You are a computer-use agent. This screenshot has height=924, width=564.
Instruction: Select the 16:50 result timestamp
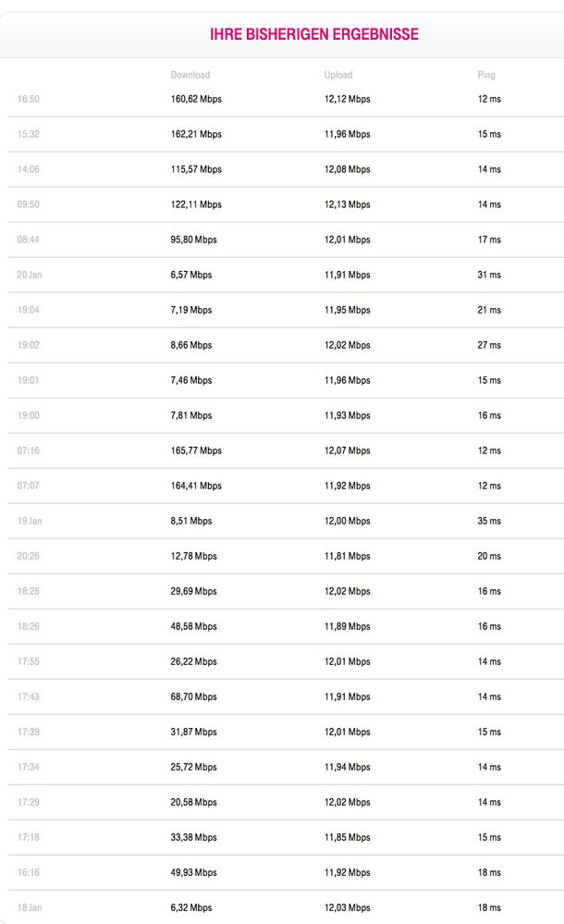tap(28, 99)
